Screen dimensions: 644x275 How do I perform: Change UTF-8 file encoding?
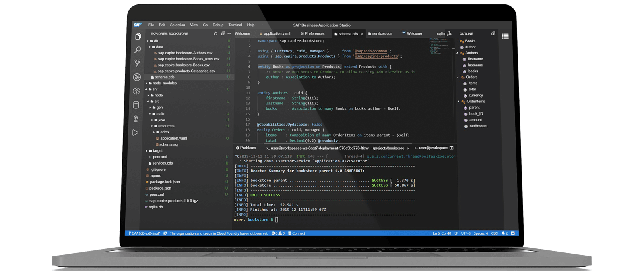(x=466, y=233)
